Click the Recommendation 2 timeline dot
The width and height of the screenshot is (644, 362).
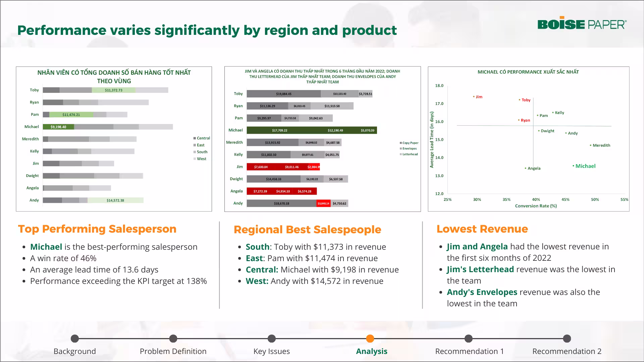[567, 339]
